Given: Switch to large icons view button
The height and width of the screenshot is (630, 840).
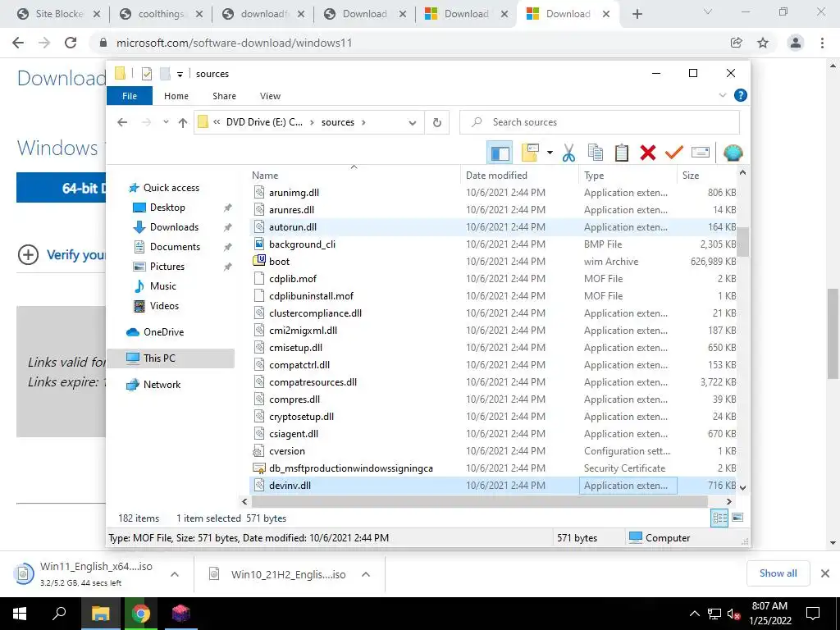Looking at the screenshot, I should point(737,518).
